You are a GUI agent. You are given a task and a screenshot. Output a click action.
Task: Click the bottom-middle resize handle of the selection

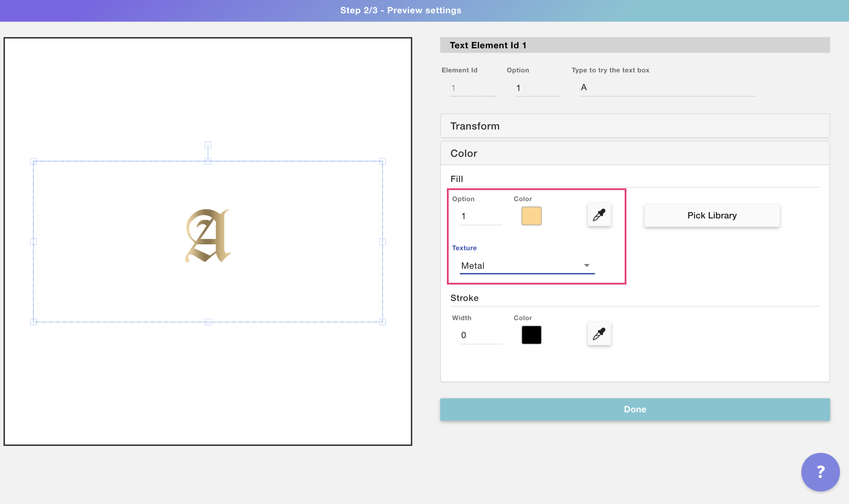208,322
